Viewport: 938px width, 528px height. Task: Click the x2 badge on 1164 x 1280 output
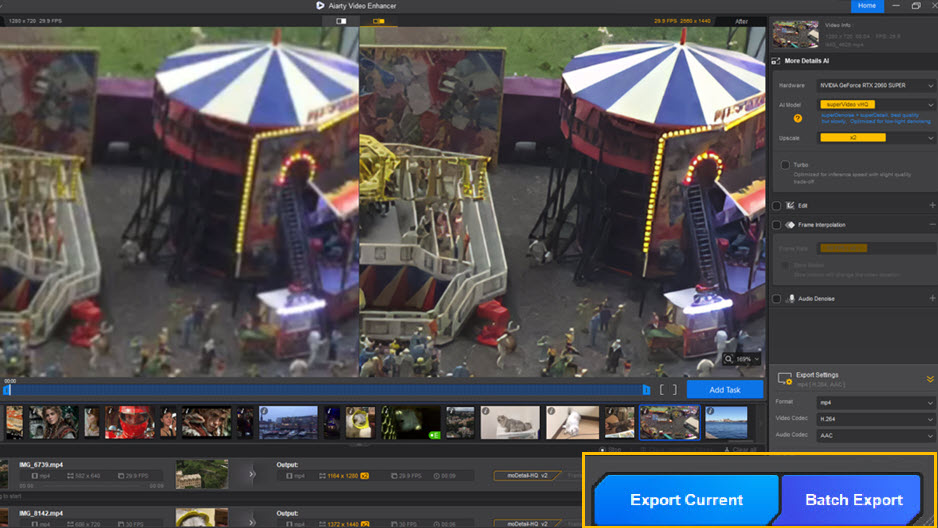364,476
